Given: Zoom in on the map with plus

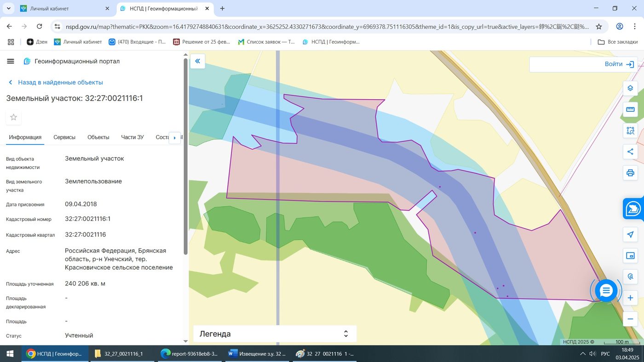Looking at the screenshot, I should [630, 298].
